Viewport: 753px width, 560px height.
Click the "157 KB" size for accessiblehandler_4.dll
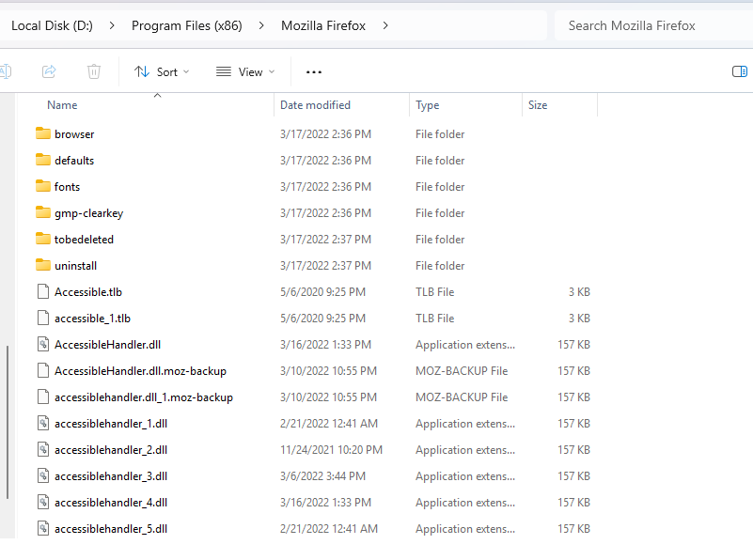pyautogui.click(x=573, y=503)
